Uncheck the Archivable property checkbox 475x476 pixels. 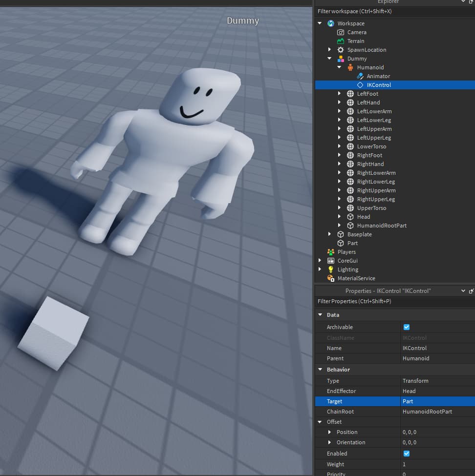pos(407,327)
